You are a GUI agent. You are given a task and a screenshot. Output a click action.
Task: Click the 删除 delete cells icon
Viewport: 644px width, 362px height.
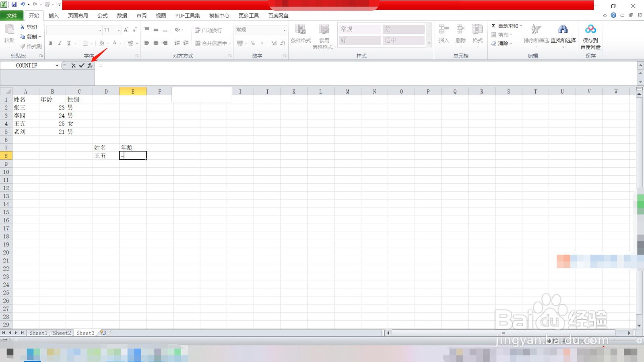coord(461,29)
